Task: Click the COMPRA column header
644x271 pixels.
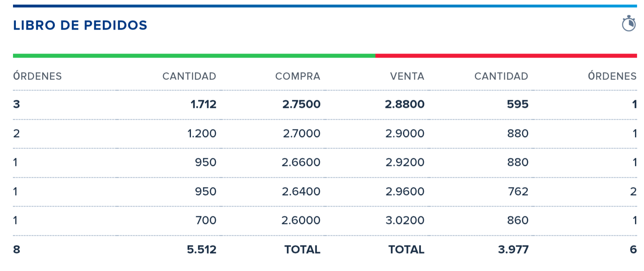Action: point(297,76)
